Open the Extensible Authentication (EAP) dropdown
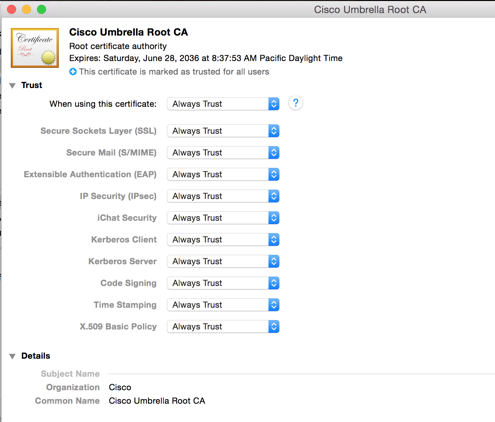The width and height of the screenshot is (495, 422). click(223, 174)
